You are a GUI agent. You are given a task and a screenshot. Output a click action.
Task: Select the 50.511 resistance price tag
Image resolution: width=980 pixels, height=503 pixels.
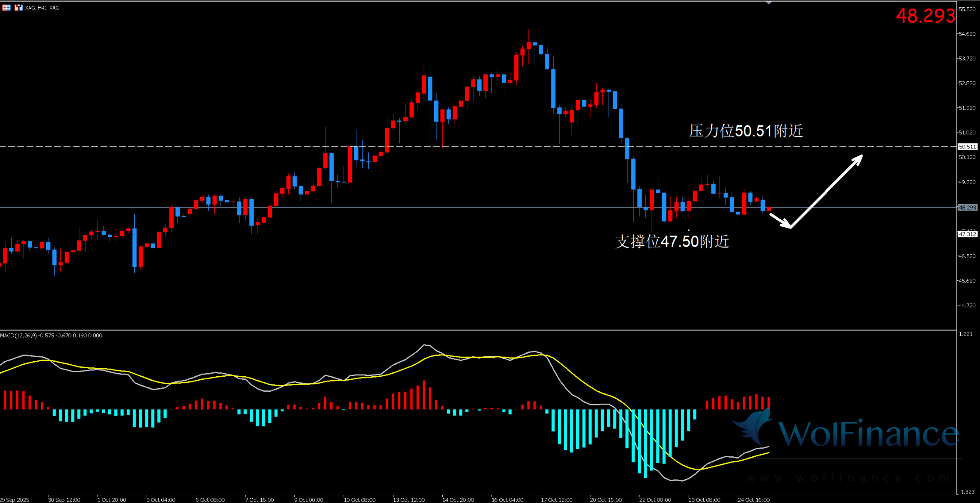pyautogui.click(x=967, y=147)
